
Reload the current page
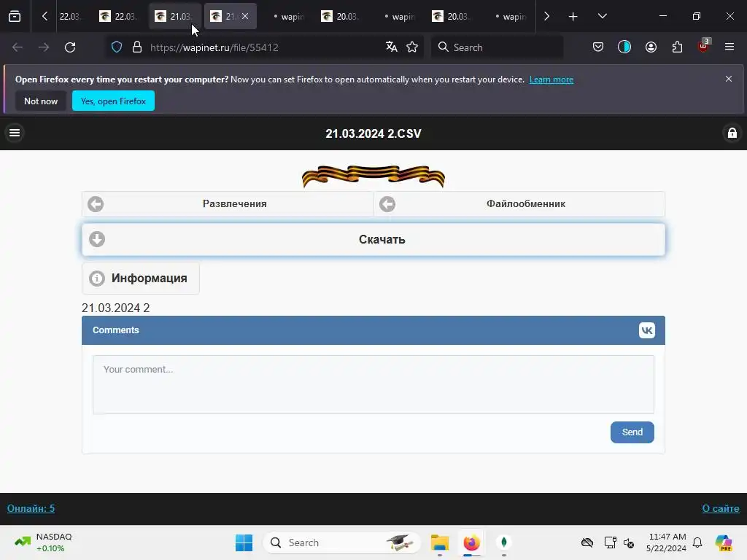pos(70,47)
